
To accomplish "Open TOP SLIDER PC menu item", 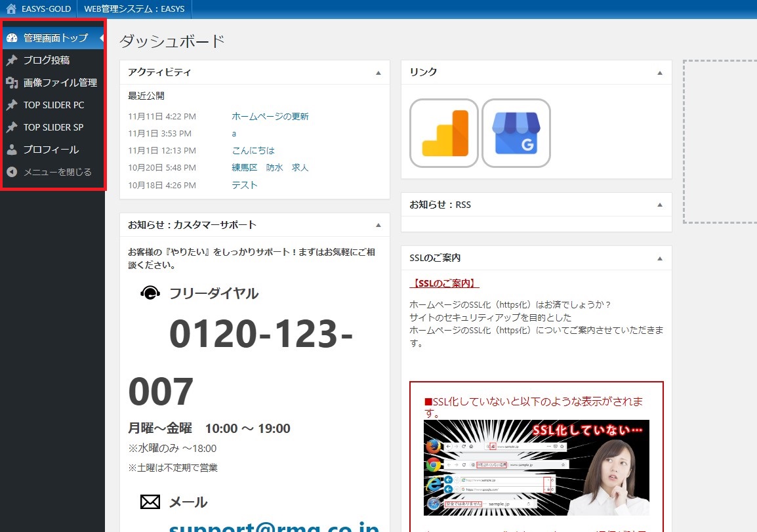I will pyautogui.click(x=54, y=105).
